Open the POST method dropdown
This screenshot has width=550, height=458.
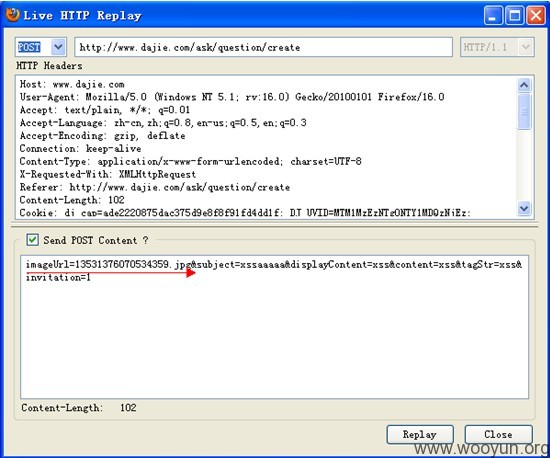(58, 47)
